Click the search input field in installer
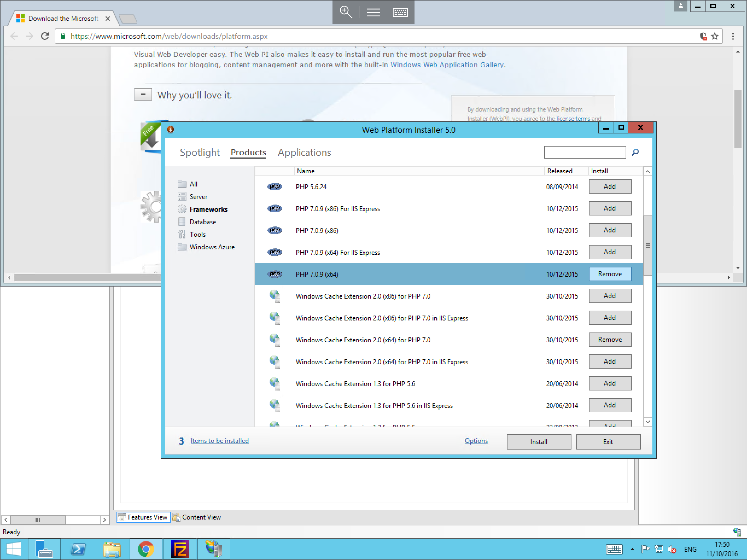This screenshot has height=560, width=747. [x=585, y=152]
